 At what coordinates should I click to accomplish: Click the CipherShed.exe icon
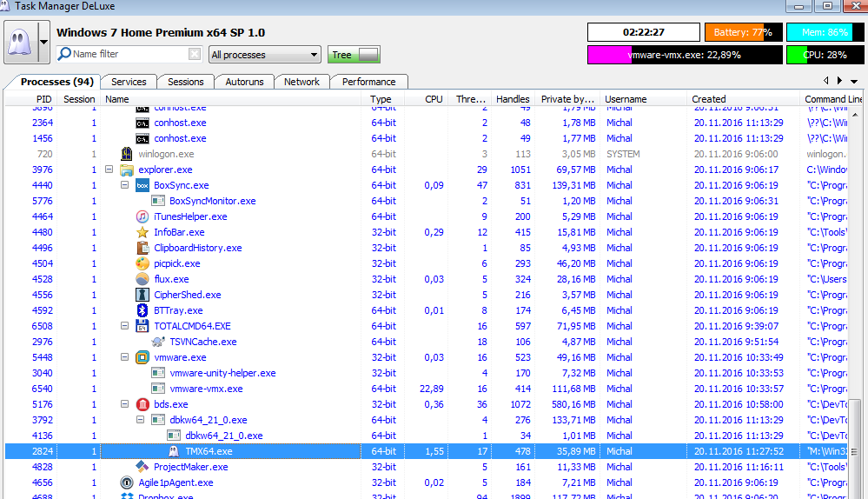(x=142, y=295)
